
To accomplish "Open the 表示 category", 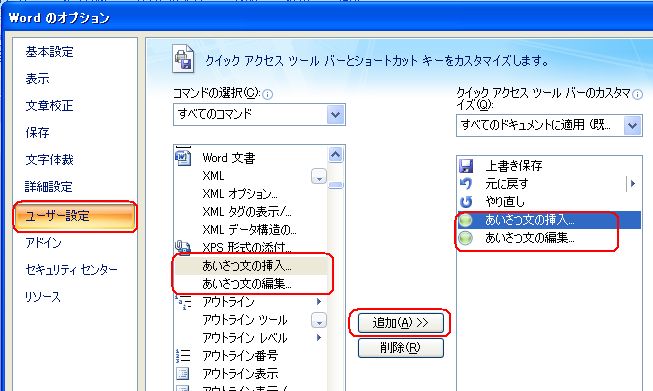I will pos(37,79).
